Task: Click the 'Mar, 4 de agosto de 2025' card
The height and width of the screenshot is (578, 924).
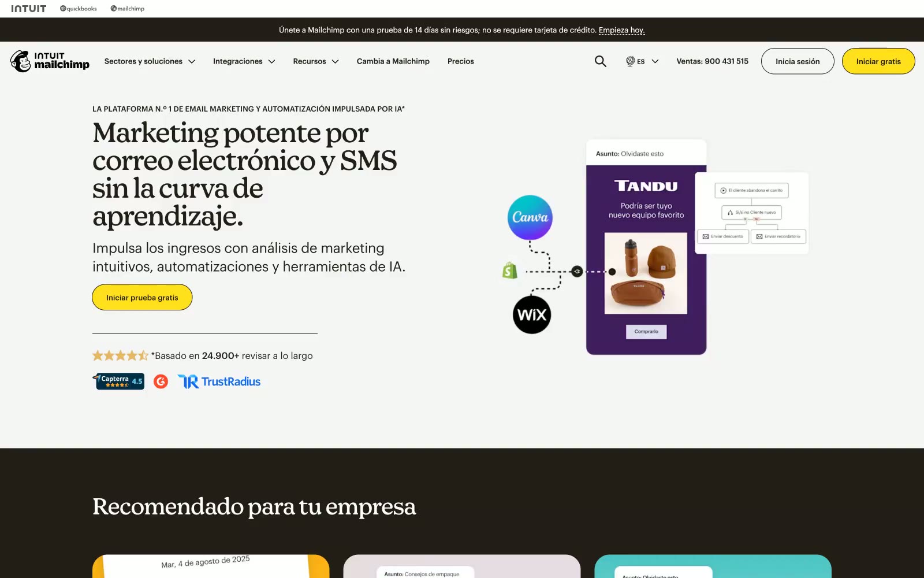Action: (x=211, y=566)
